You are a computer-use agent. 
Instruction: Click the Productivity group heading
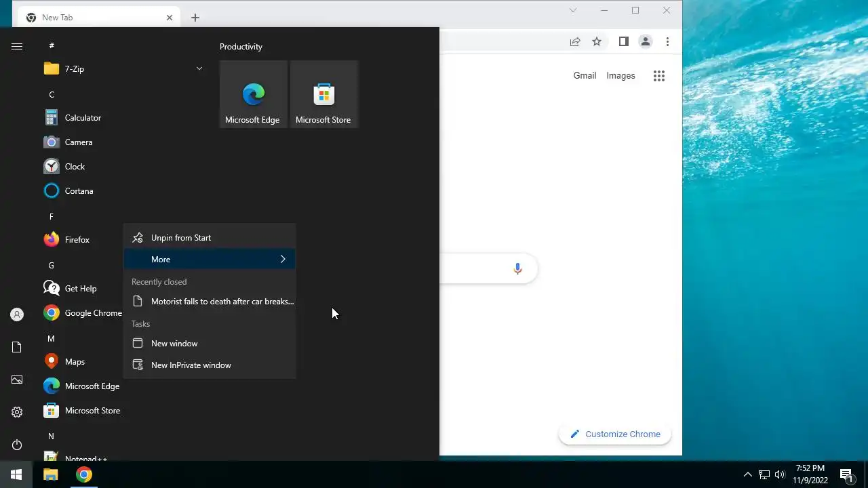coord(241,47)
